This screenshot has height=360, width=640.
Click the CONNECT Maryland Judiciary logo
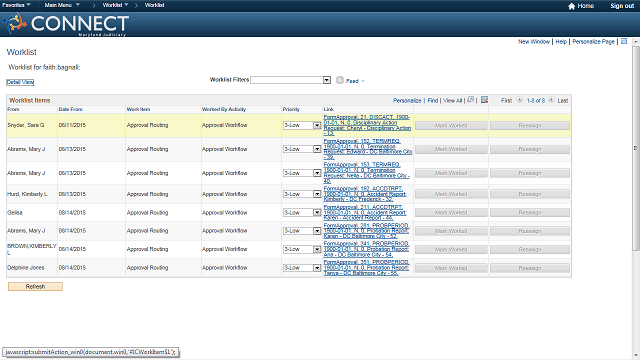pyautogui.click(x=66, y=24)
